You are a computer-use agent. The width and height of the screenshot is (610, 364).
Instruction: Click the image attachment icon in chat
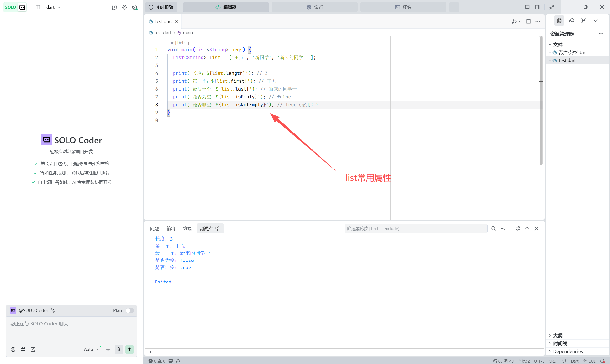(x=33, y=349)
